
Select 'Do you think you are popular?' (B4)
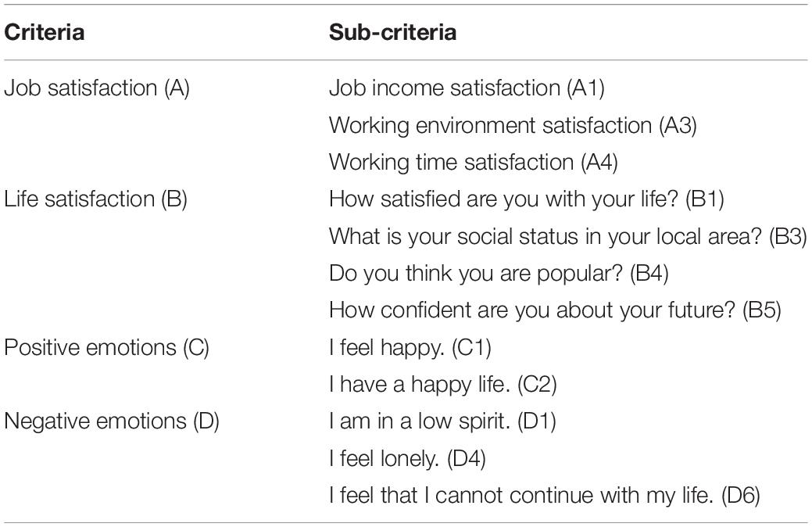coord(499,274)
